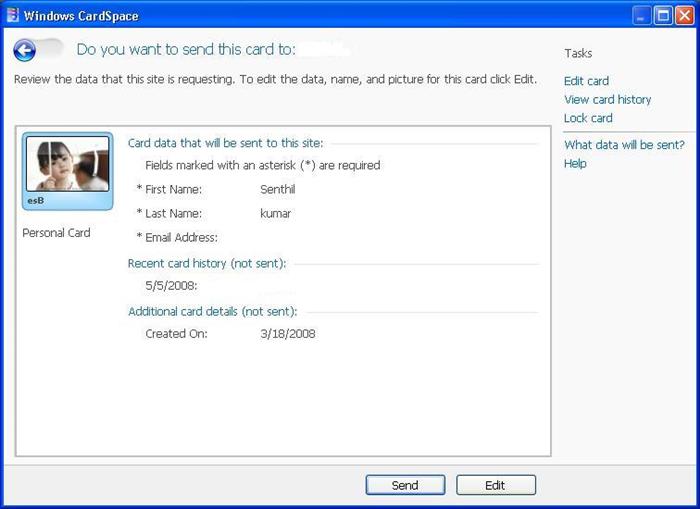Click the blue back arrow button
700x509 pixels.
click(25, 50)
